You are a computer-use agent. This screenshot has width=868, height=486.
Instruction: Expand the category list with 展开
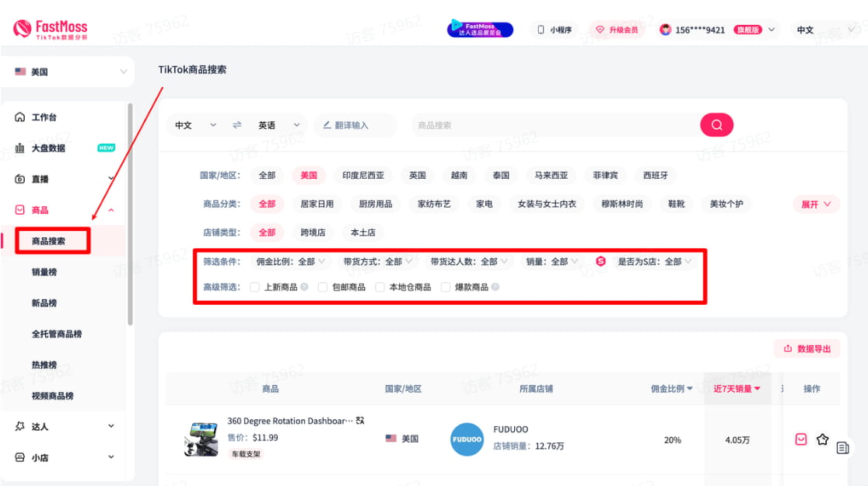816,205
